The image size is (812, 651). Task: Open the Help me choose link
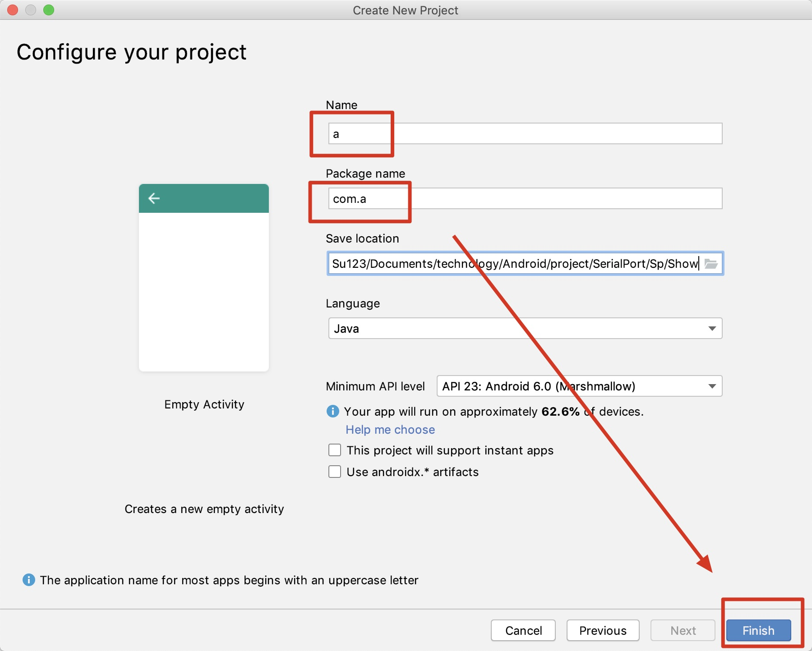click(390, 430)
